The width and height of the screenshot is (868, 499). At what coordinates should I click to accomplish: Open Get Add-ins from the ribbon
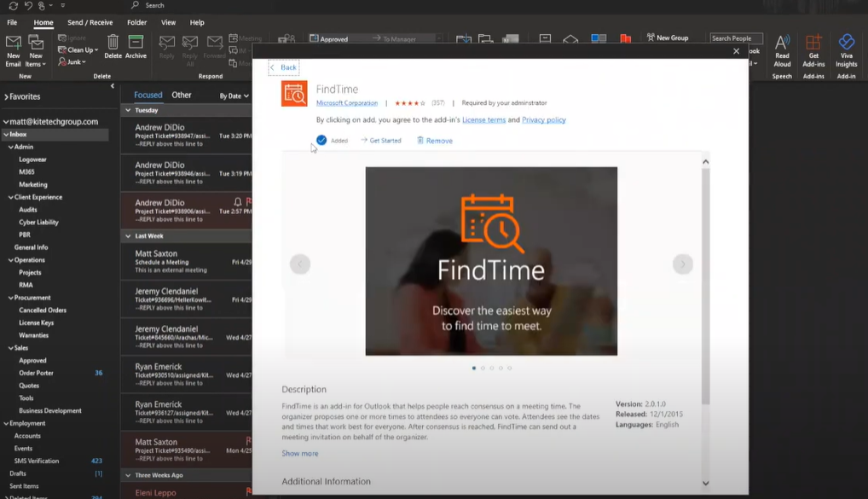click(813, 50)
